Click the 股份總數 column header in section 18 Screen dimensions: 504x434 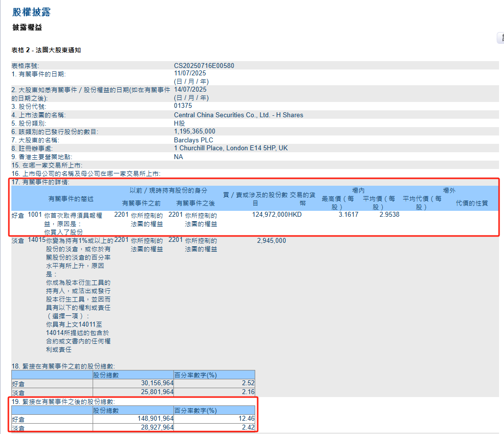(x=106, y=375)
